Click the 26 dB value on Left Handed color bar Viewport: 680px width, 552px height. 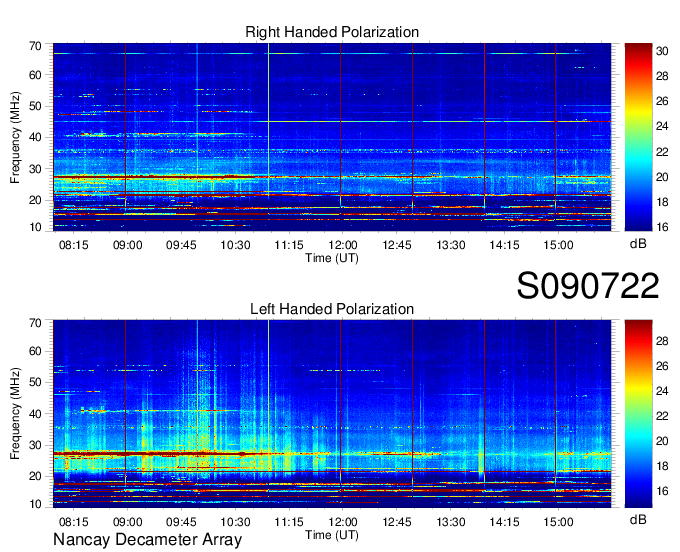coord(662,366)
